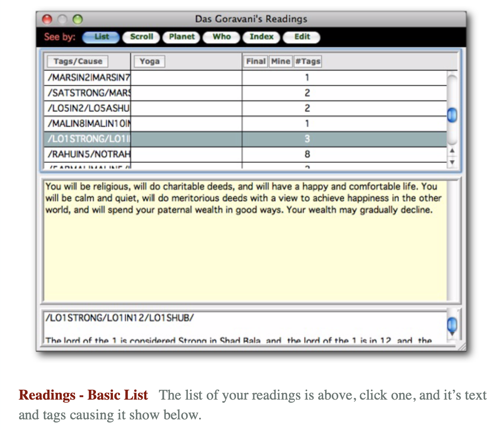Sort by the Final column header
504x430 pixels.
(x=255, y=62)
